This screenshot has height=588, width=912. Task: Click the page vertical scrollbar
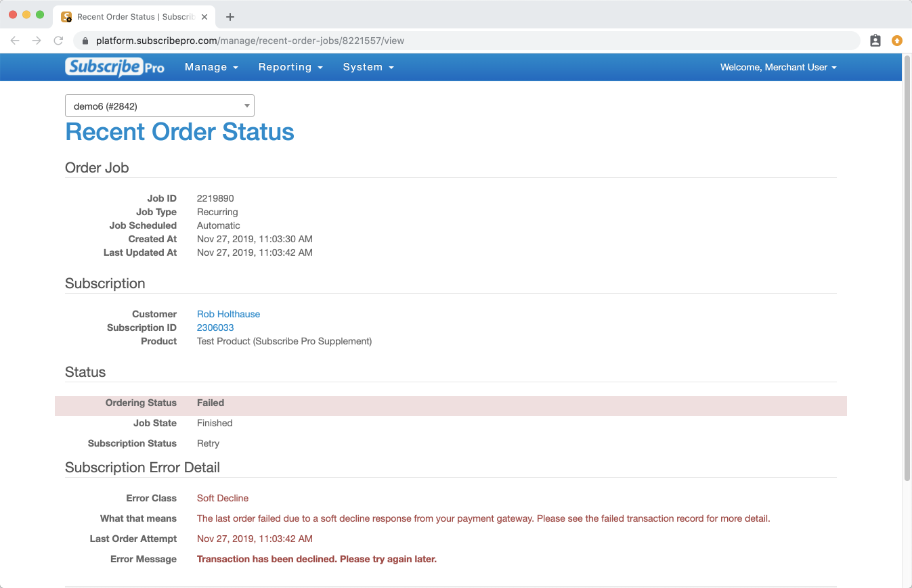tap(907, 268)
